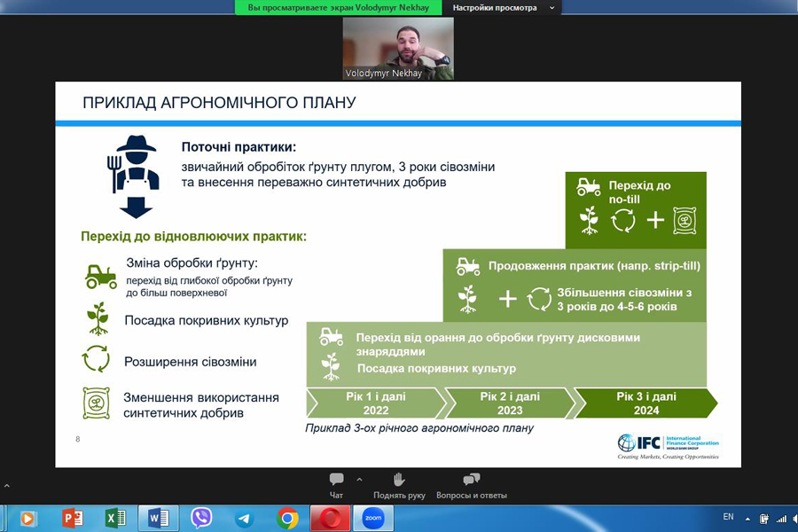798x532 pixels.
Task: Switch to Word in the taskbar
Action: click(x=158, y=518)
